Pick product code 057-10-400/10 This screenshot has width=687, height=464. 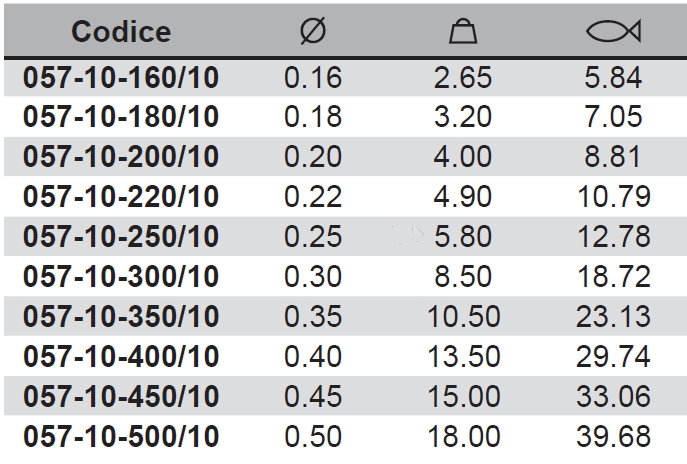tap(121, 357)
